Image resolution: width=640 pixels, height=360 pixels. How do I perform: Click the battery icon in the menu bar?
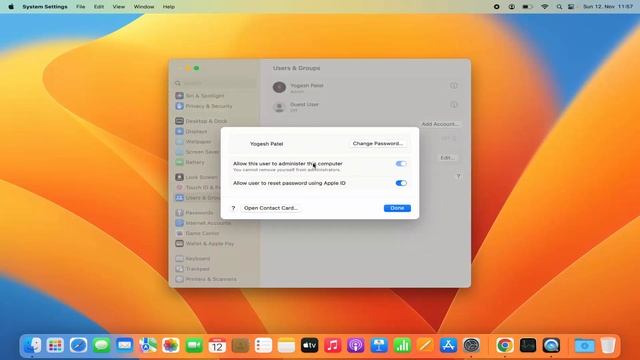[527, 7]
